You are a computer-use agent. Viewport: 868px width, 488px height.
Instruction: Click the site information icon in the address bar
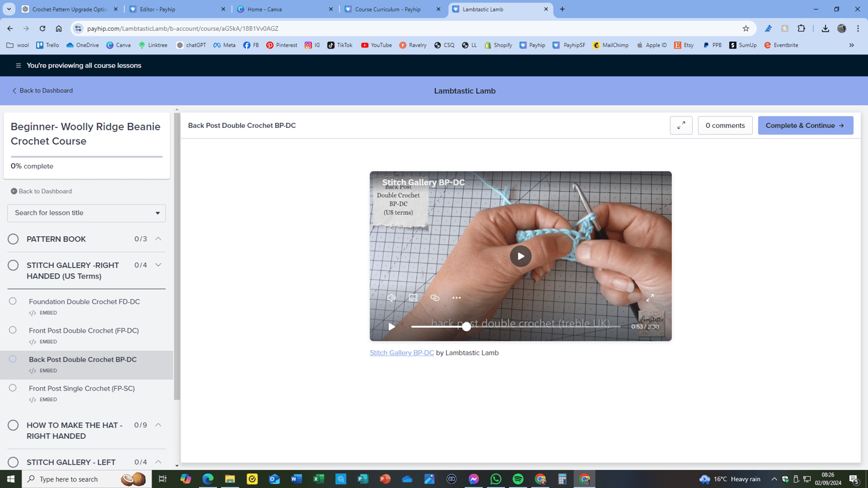click(x=78, y=28)
